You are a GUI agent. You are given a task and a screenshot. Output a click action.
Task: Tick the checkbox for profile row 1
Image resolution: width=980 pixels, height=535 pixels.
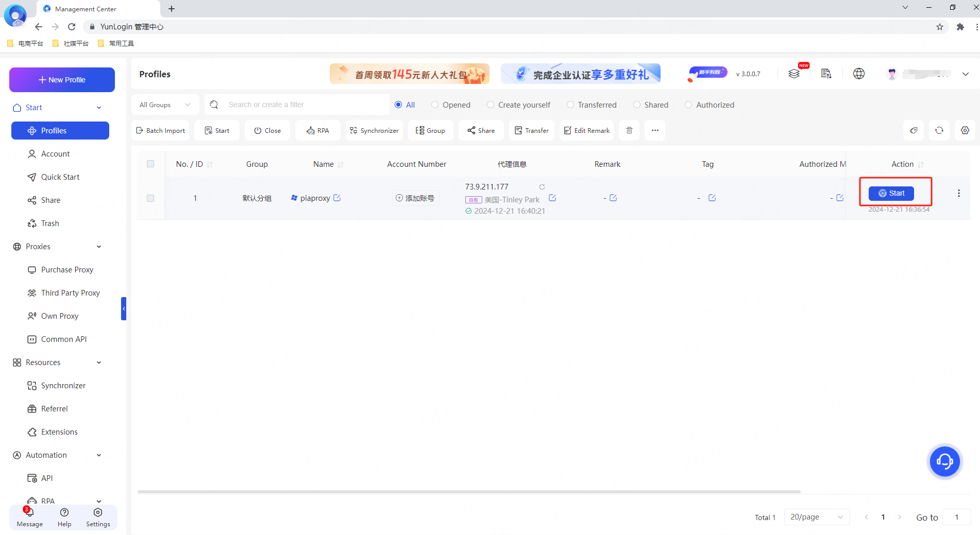[x=150, y=198]
